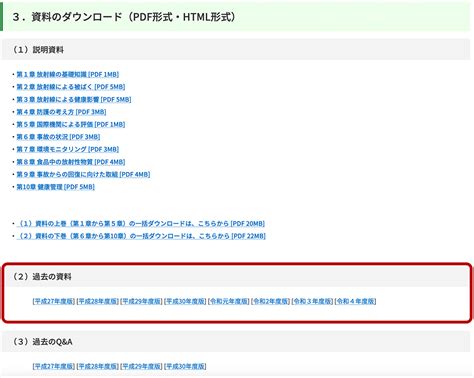Image resolution: width=474 pixels, height=378 pixels.
Task: Click 資料の上巻 一括ダウンロード link (PDF 20MB)
Action: point(141,224)
